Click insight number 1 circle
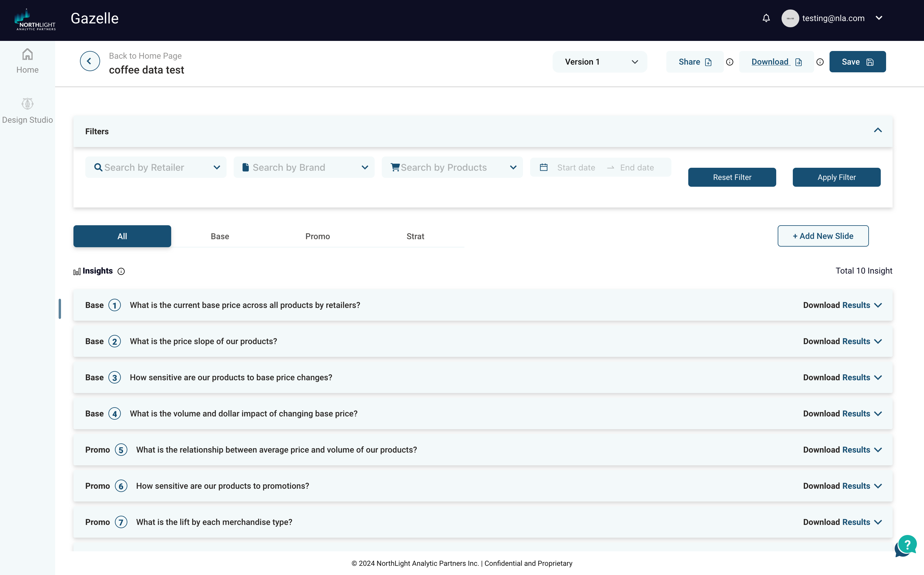 point(114,305)
